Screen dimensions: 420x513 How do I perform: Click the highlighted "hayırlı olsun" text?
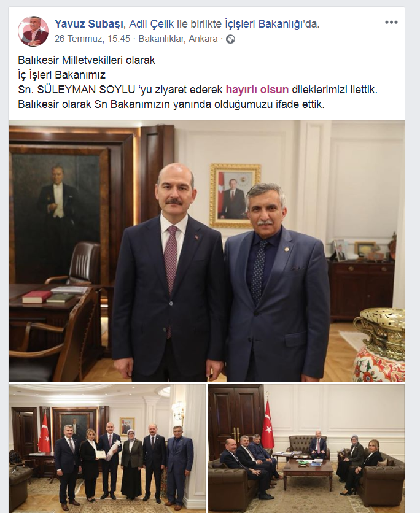pyautogui.click(x=257, y=90)
